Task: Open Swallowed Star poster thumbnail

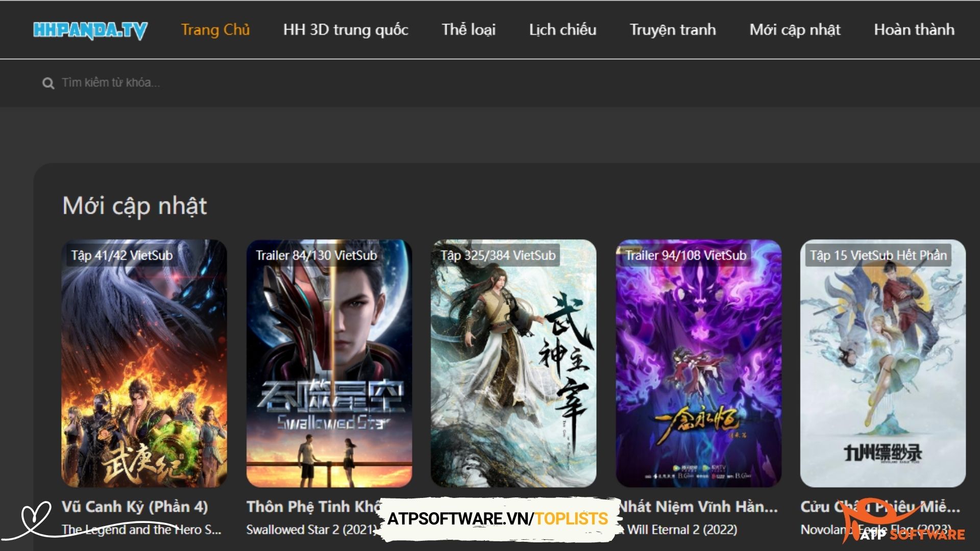Action: point(329,363)
